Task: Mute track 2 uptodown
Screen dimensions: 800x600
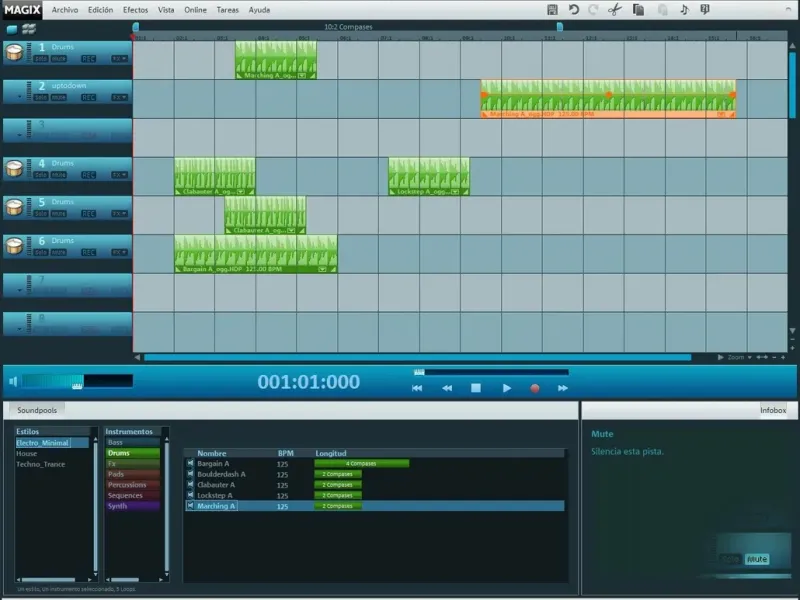Action: click(x=59, y=98)
